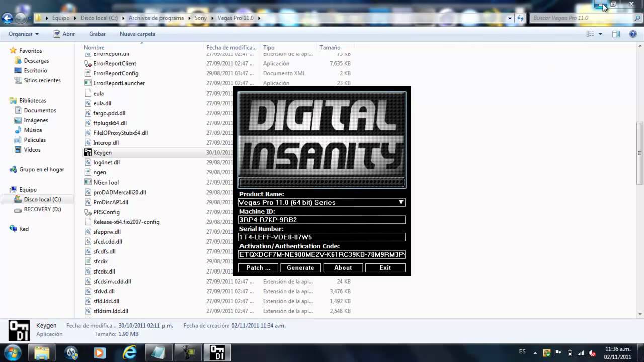Select Red in the navigation pane
The image size is (644, 362).
(24, 229)
